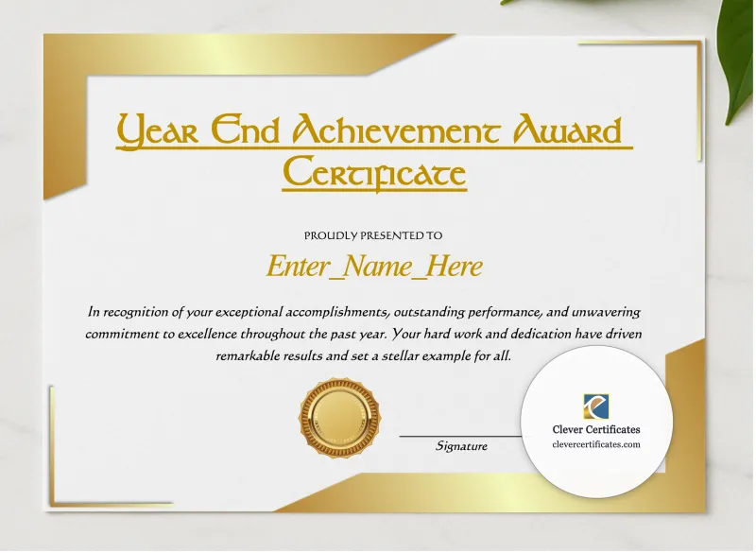Click the line starting 'In recognition of your'
756x553 pixels.
tap(365, 313)
